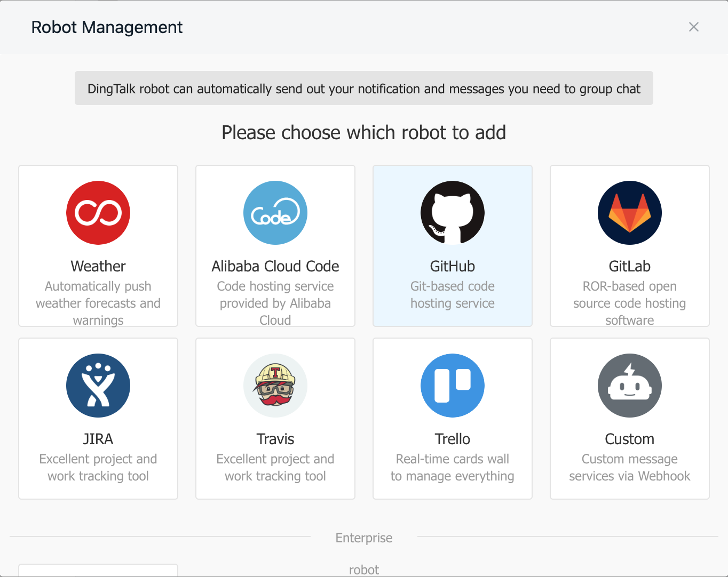Click the Alibaba Cloud Code title
The image size is (728, 577).
[275, 266]
